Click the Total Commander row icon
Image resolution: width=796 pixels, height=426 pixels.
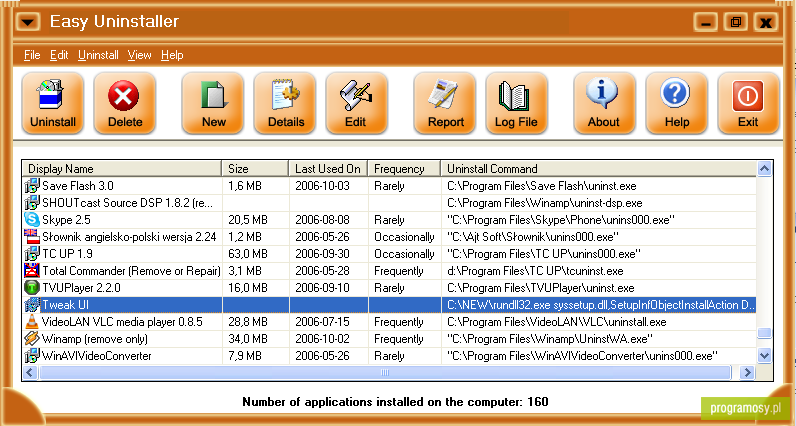coord(32,271)
